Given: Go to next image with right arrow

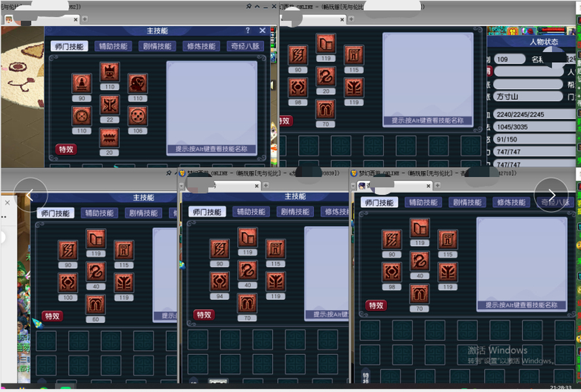Looking at the screenshot, I should pyautogui.click(x=552, y=195).
